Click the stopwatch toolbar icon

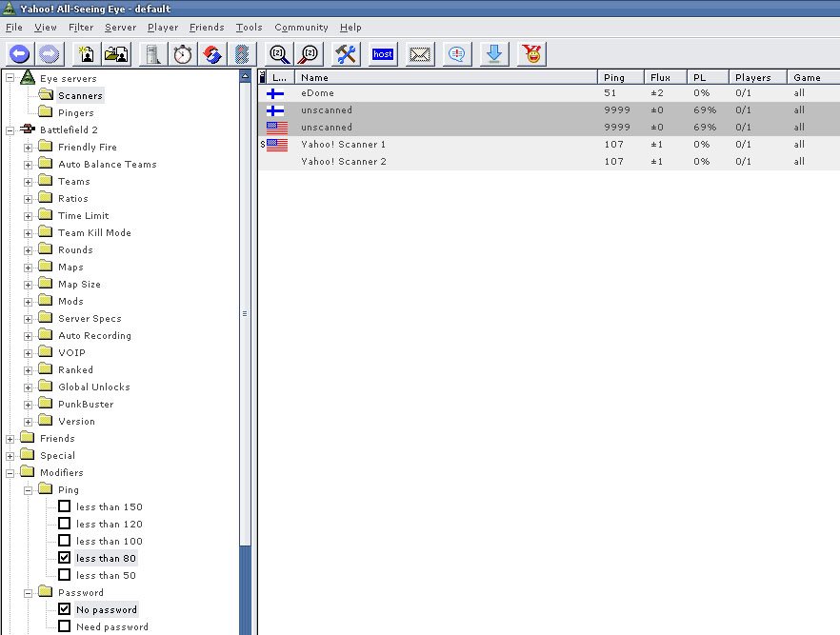[x=183, y=54]
